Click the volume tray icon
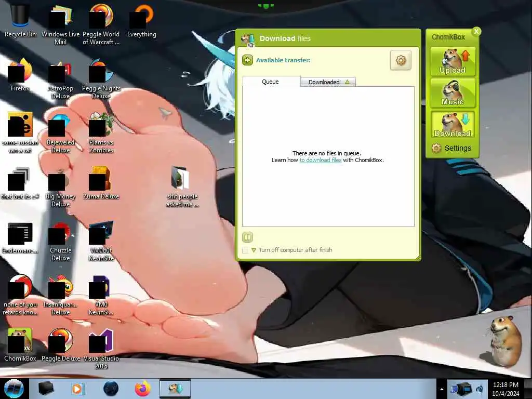 (x=480, y=389)
